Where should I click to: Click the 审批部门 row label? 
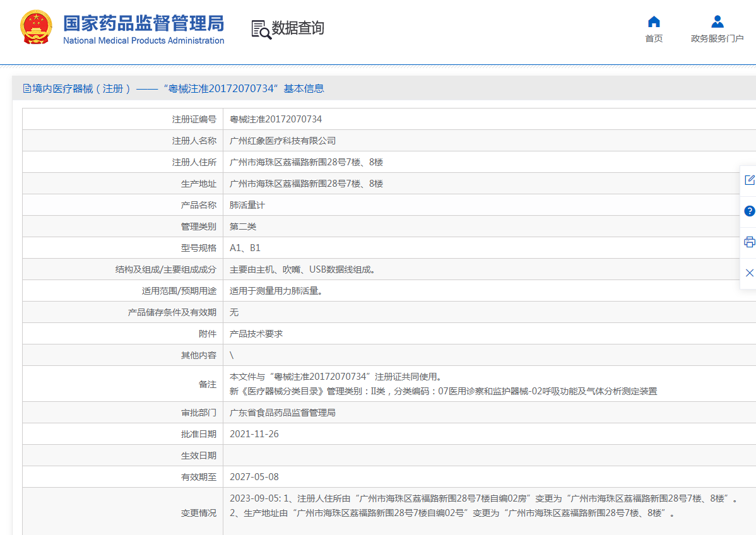pos(198,413)
